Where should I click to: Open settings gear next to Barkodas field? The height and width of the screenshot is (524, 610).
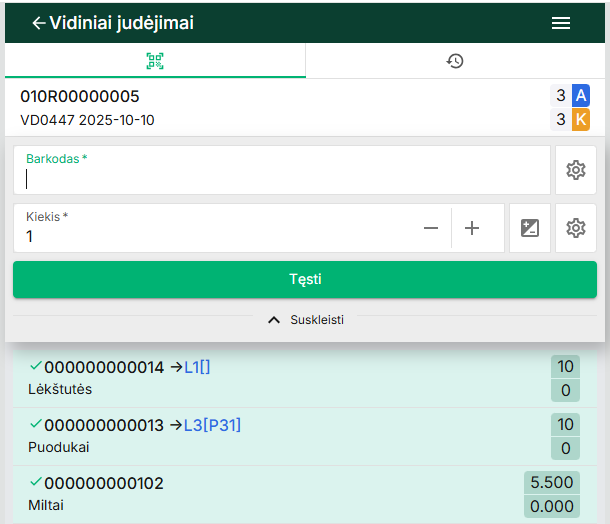pyautogui.click(x=575, y=170)
